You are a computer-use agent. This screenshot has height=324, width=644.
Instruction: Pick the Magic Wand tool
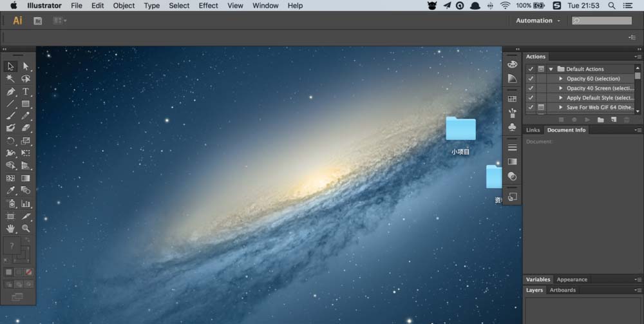tap(10, 79)
